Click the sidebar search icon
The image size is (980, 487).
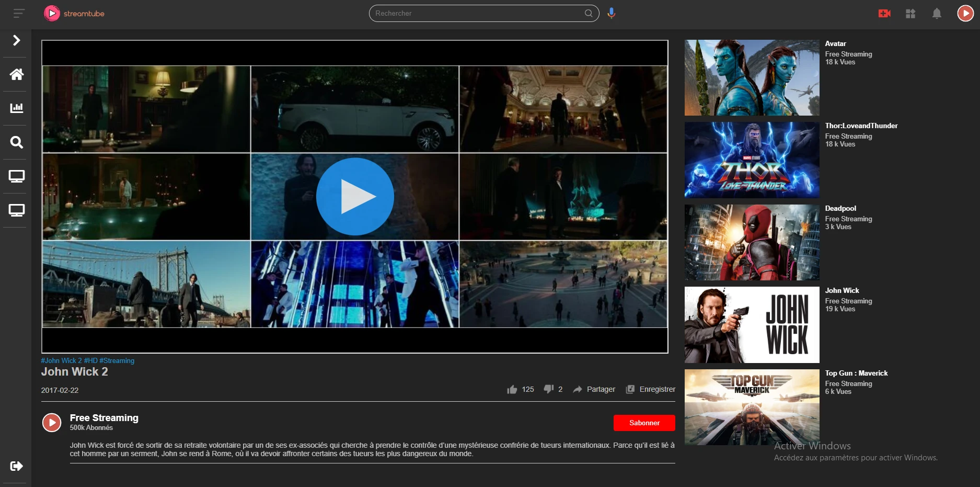click(x=16, y=142)
